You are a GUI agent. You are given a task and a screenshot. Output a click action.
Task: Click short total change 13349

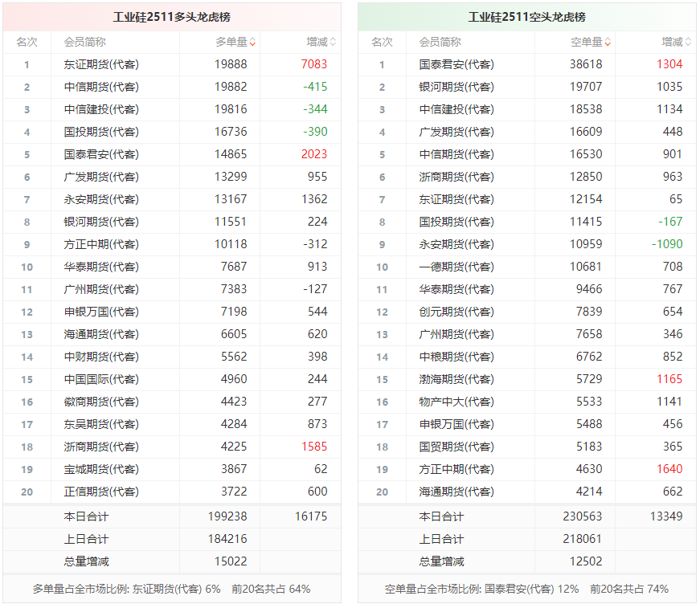click(666, 516)
